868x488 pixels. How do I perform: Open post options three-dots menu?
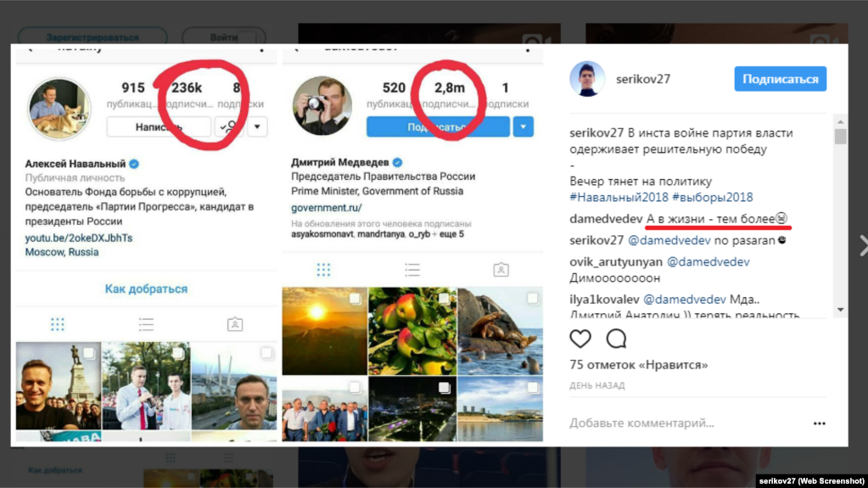pos(820,423)
